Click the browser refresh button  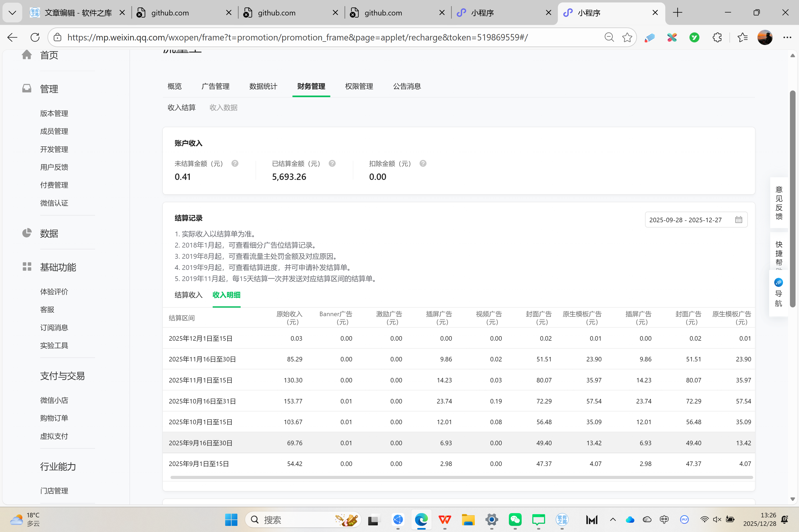pyautogui.click(x=35, y=37)
